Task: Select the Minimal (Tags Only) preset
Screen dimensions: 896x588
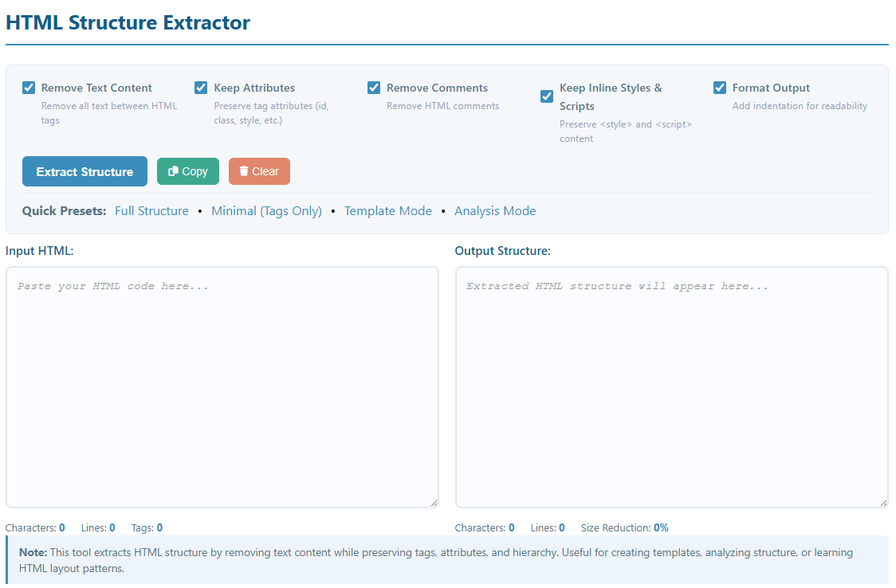Action: (x=266, y=211)
